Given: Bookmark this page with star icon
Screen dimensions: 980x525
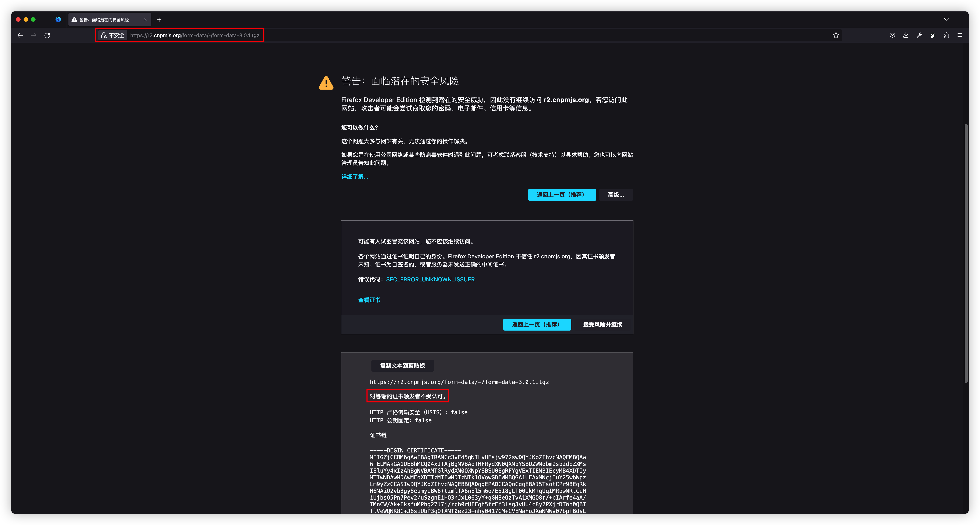Looking at the screenshot, I should click(835, 35).
